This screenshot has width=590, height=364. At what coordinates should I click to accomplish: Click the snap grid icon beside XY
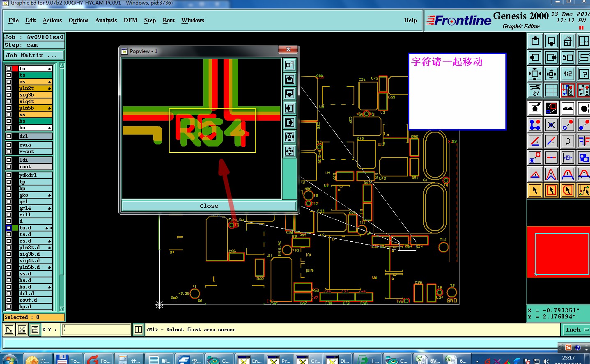pyautogui.click(x=35, y=330)
